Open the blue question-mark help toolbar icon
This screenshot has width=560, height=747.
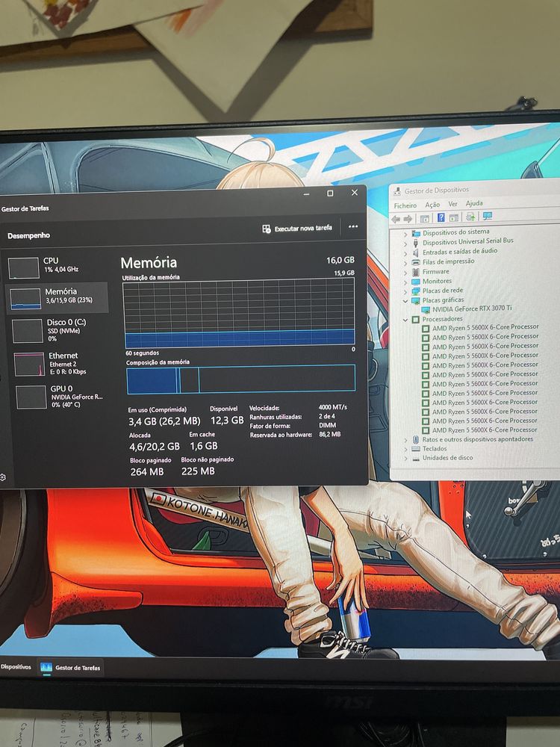[x=441, y=217]
